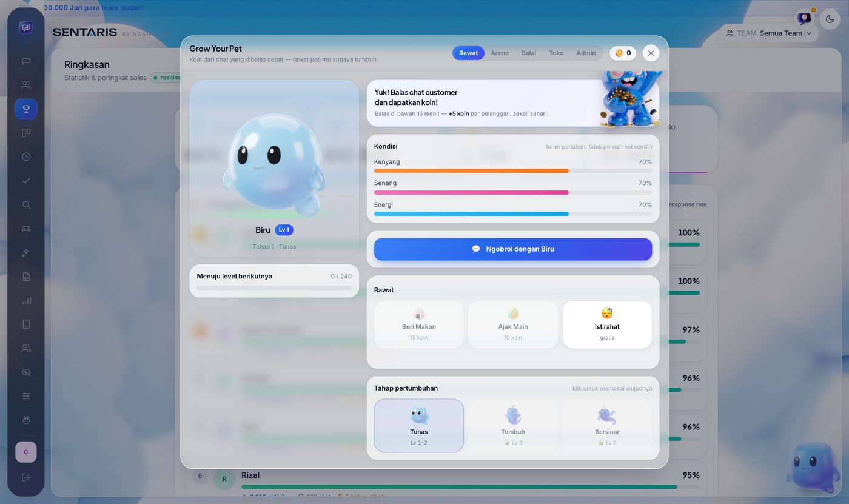
Task: Toggle the crossed-out eye sidebar icon
Action: pyautogui.click(x=26, y=372)
